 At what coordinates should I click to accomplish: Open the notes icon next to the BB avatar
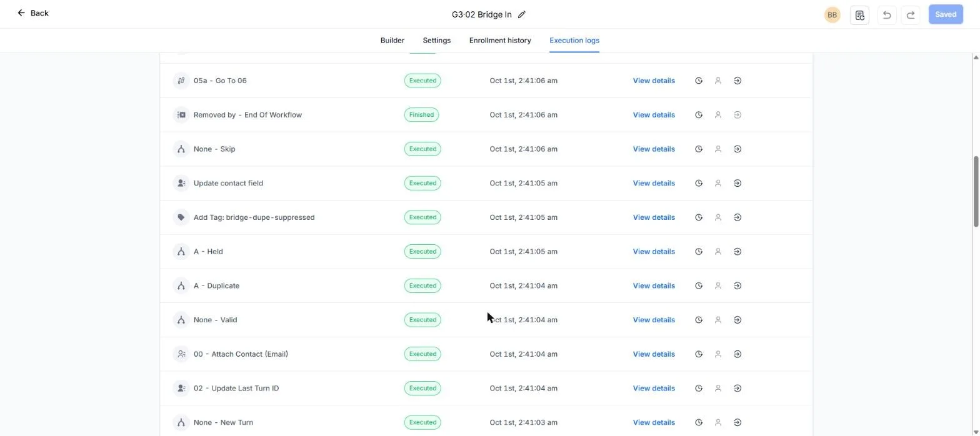click(859, 14)
